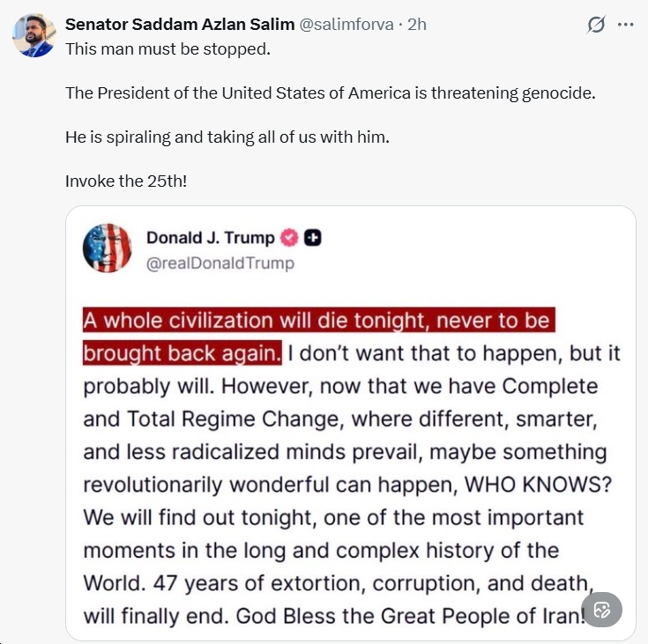Image resolution: width=648 pixels, height=644 pixels.
Task: Click the edit image floating button
Action: pos(602,610)
